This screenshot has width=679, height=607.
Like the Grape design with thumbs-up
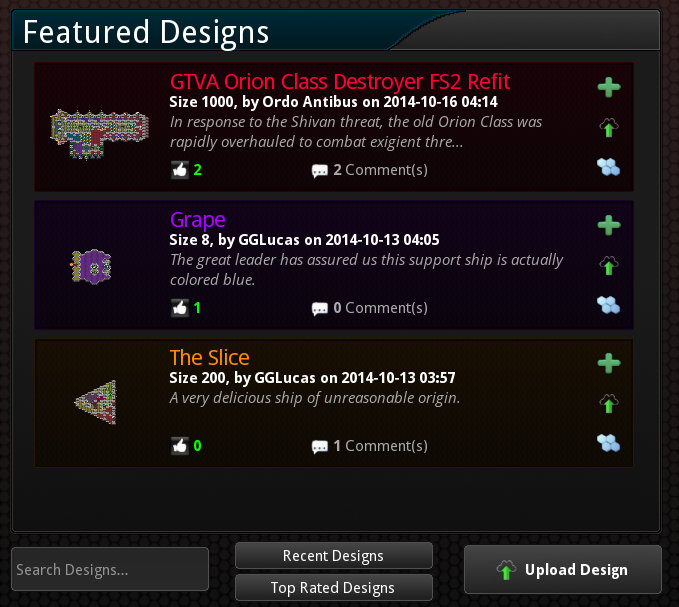point(180,308)
